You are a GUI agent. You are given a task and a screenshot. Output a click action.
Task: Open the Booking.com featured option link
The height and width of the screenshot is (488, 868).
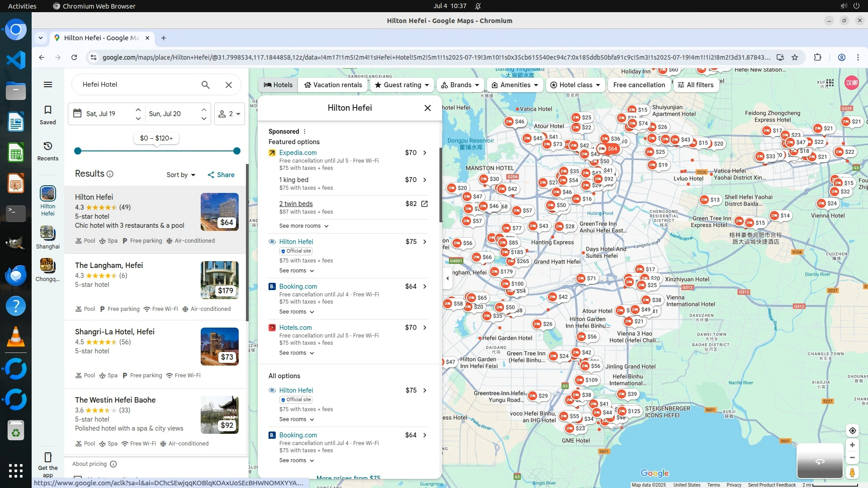click(x=298, y=286)
